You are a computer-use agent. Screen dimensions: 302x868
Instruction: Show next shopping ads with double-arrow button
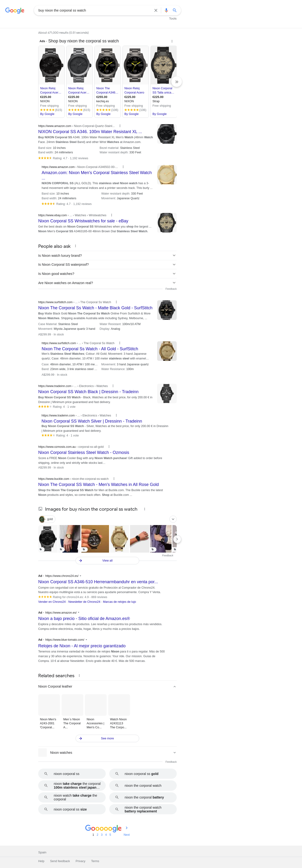point(176,82)
